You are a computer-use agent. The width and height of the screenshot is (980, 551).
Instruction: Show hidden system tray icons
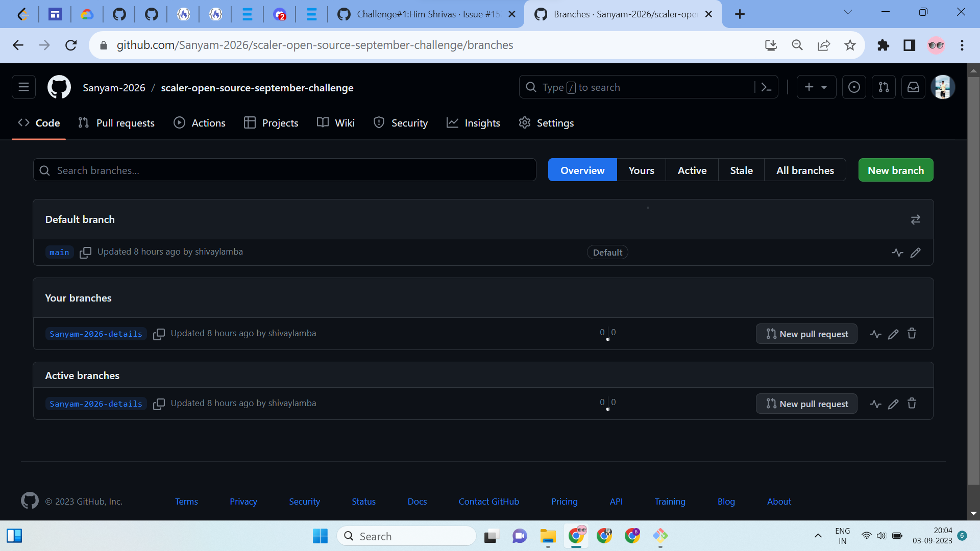tap(818, 536)
